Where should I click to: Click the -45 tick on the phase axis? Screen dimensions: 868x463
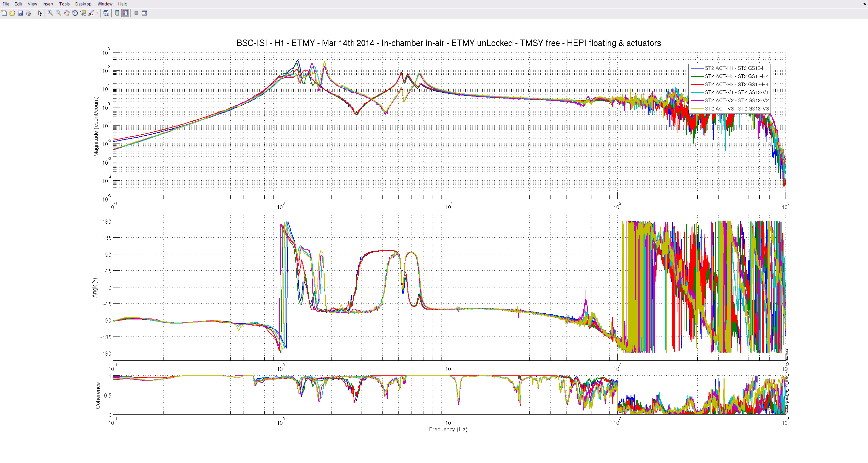coord(107,304)
